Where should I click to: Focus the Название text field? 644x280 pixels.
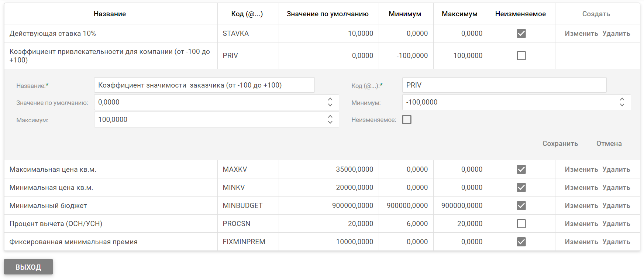(204, 85)
